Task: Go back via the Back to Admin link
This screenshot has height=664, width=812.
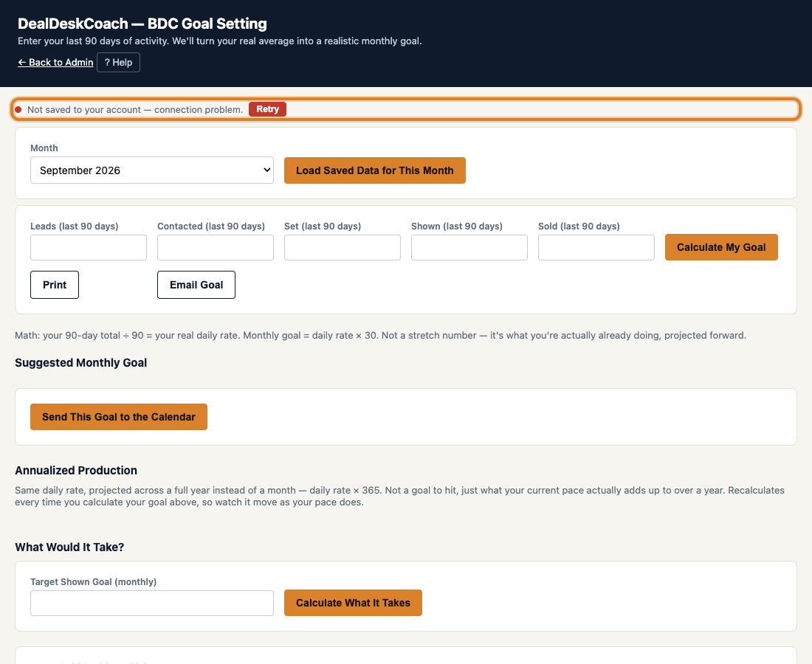Action: [55, 62]
